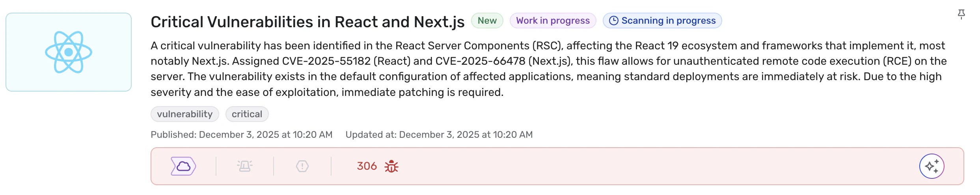Open the React logo thumbnail
The image size is (980, 195).
pos(69,52)
